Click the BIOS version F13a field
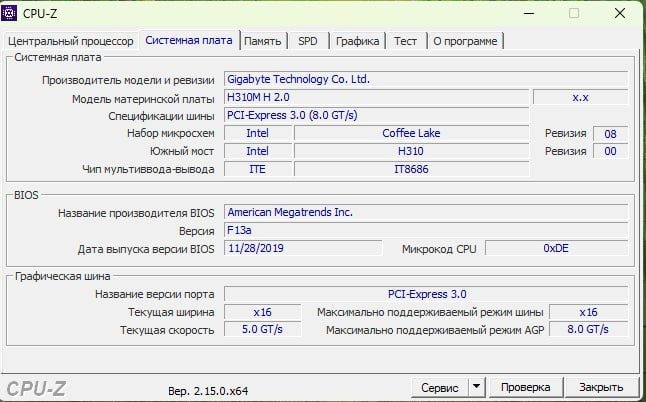The image size is (646, 402). (x=426, y=230)
